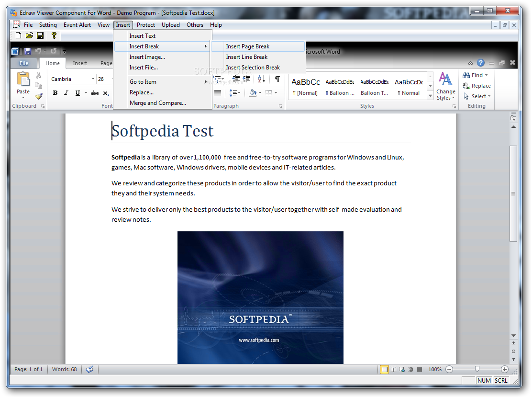Screen dimensions: 532x398
Task: Click the zoom in plus button
Action: click(505, 369)
